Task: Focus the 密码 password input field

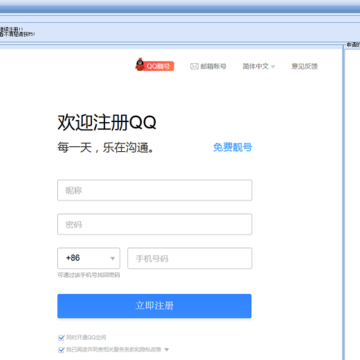Action: pyautogui.click(x=155, y=224)
